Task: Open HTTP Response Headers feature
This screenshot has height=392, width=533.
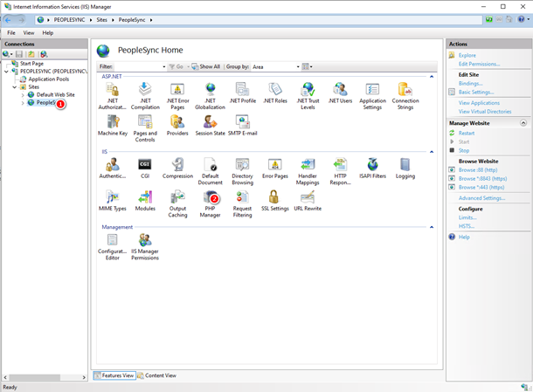Action: tap(340, 171)
